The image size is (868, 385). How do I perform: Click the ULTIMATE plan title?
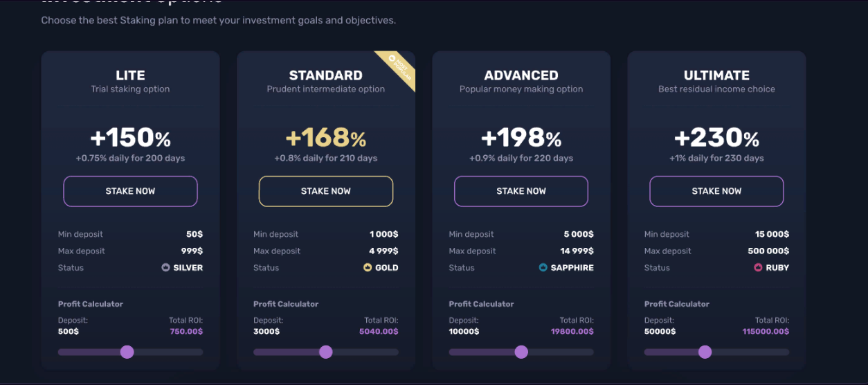click(x=716, y=75)
